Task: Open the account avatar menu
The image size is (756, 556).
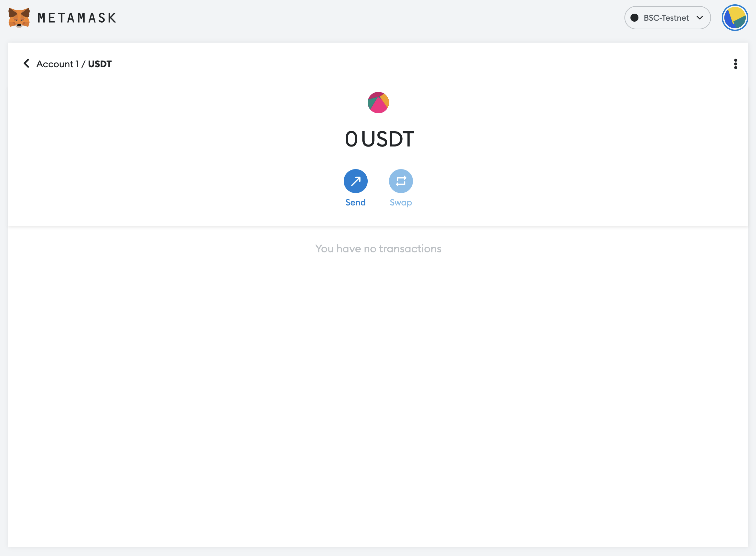Action: pos(735,18)
